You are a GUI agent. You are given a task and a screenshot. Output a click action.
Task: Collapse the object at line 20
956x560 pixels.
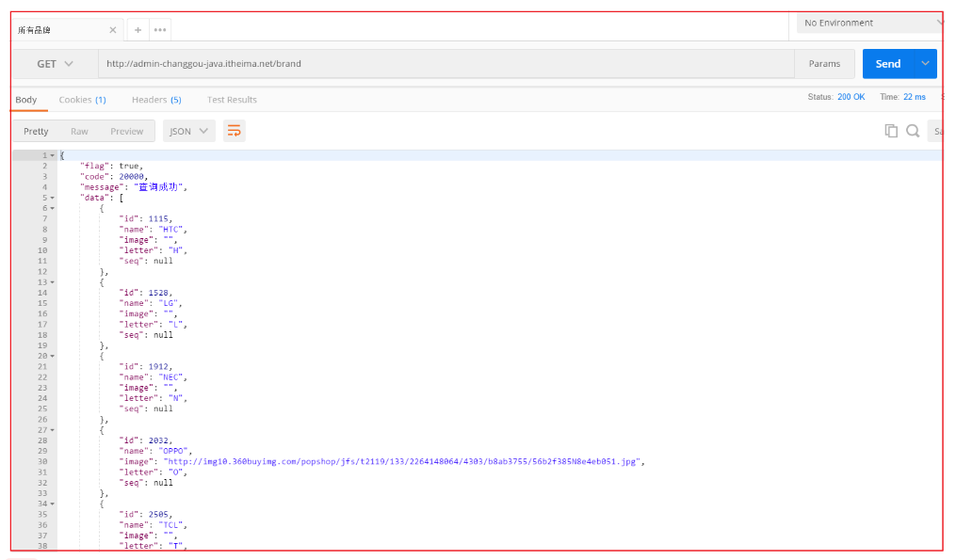[53, 357]
